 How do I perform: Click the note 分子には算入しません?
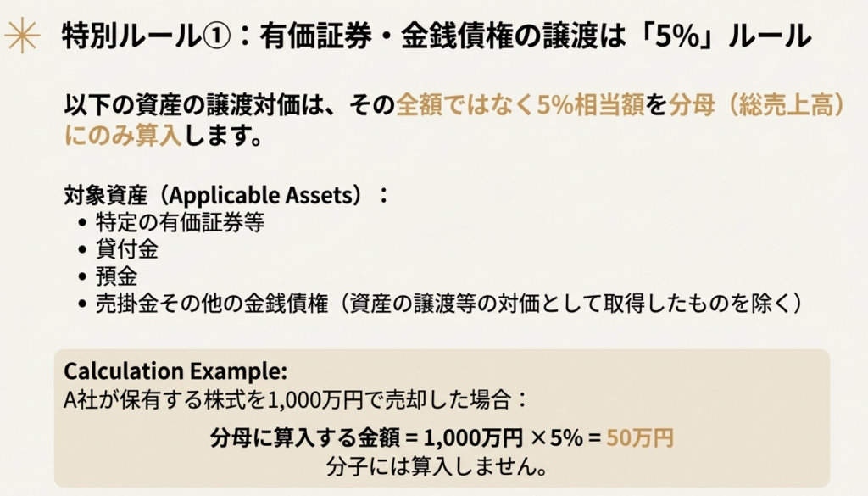[434, 465]
